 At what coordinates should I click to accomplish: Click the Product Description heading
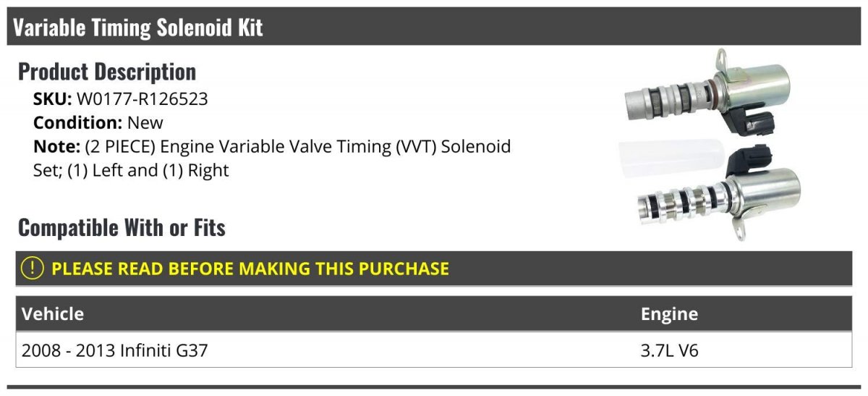click(107, 72)
